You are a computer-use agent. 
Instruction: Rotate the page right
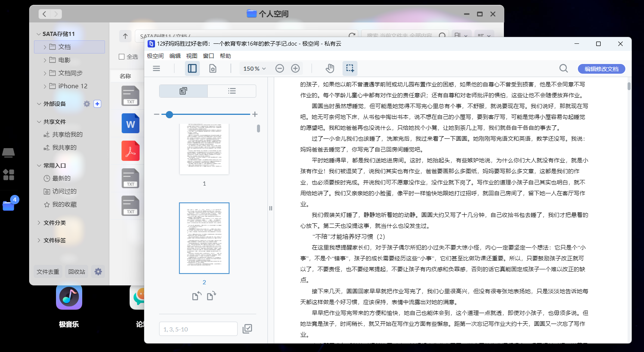(211, 296)
